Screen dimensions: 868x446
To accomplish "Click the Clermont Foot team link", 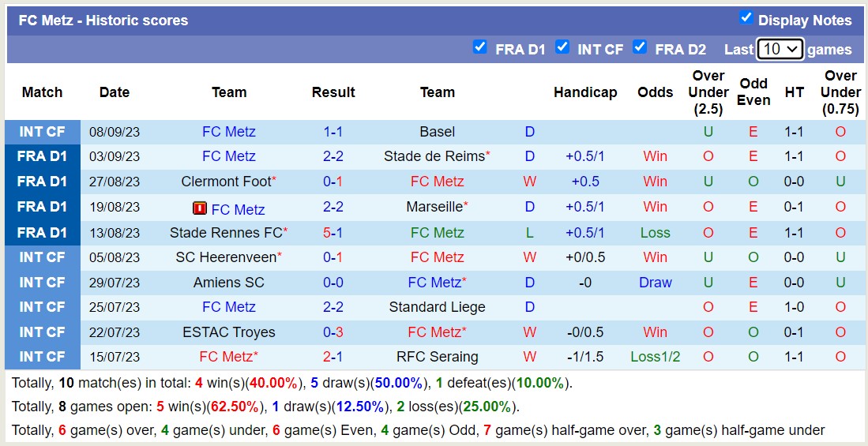I will click(x=225, y=182).
